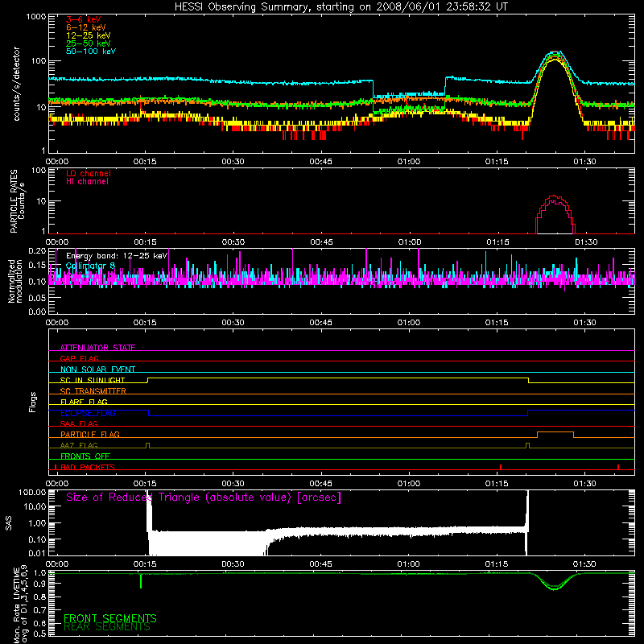Click the raised step on PARTICLE FLAG line
The width and height of the screenshot is (644, 644).
[555, 432]
